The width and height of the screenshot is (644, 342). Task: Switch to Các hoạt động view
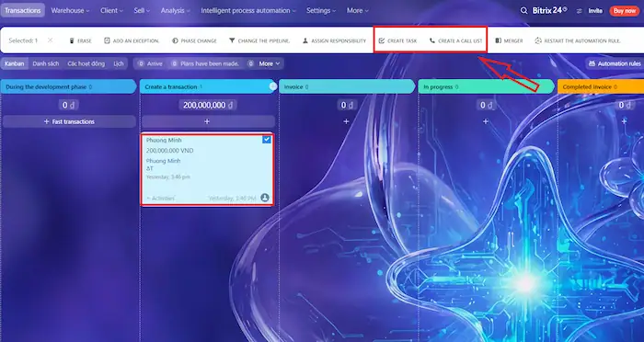click(86, 63)
